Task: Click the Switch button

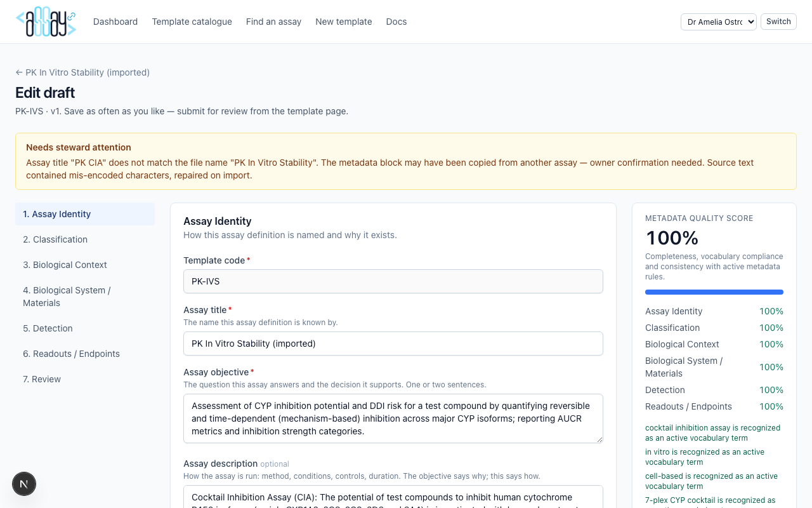Action: [778, 22]
